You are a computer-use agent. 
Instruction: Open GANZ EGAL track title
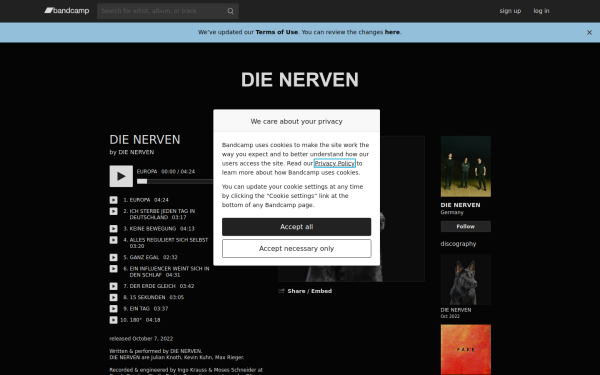[144, 258]
